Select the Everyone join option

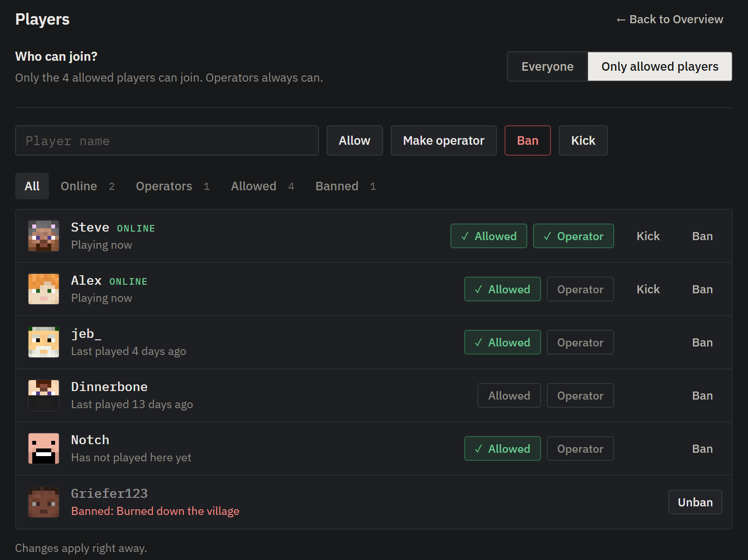pyautogui.click(x=547, y=66)
